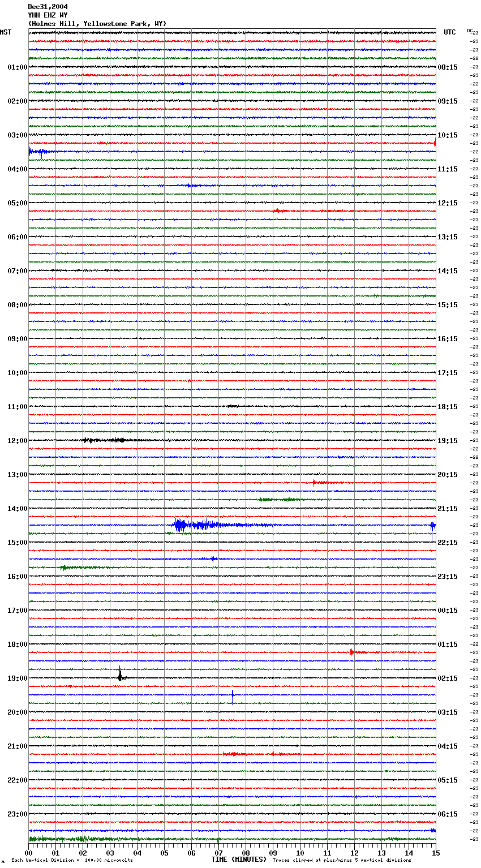Click the station code "YHH EHZ WY"
This screenshot has width=481, height=868.
tap(48, 15)
